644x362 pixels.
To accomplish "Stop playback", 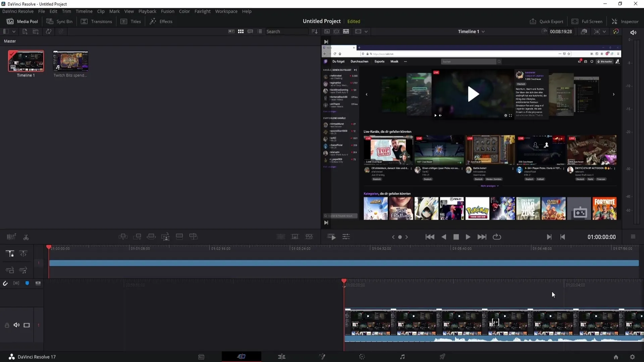I will click(x=456, y=237).
